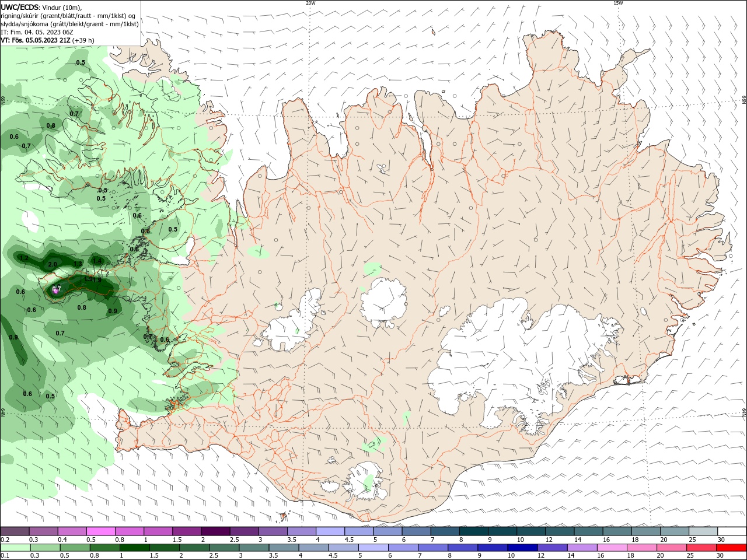Pick lower-scale swatch between 4.5 and 5
This screenshot has height=560, width=747.
pos(343,548)
